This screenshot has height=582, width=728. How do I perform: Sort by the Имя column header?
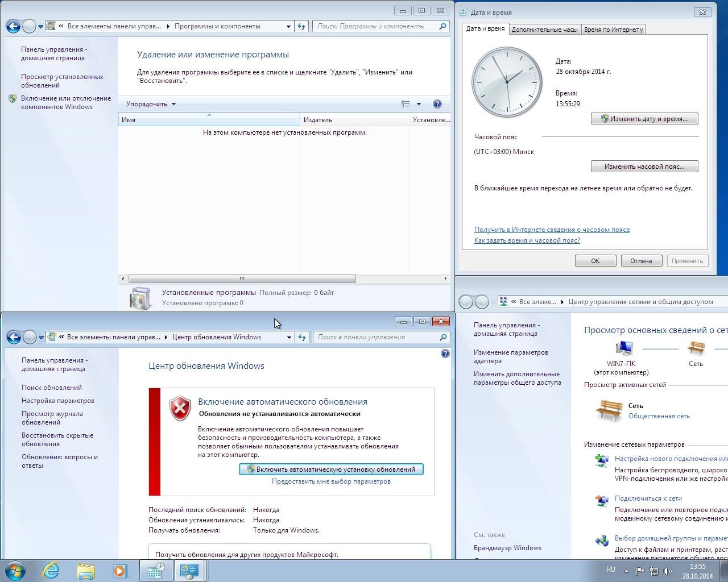tap(209, 119)
